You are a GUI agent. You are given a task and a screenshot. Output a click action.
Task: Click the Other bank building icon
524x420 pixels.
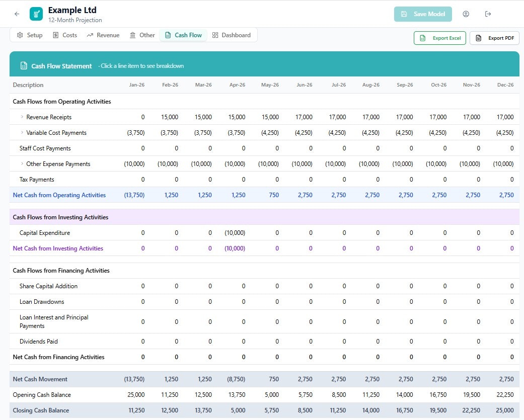(133, 35)
